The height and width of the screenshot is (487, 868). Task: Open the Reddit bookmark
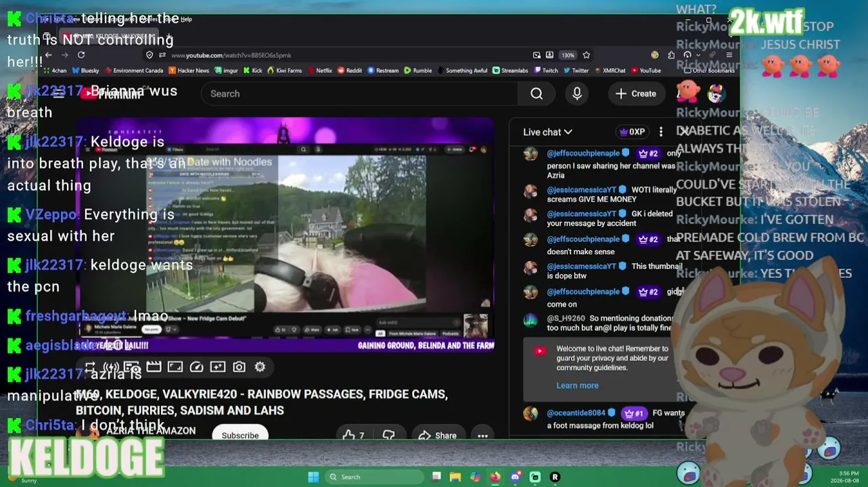pos(350,70)
